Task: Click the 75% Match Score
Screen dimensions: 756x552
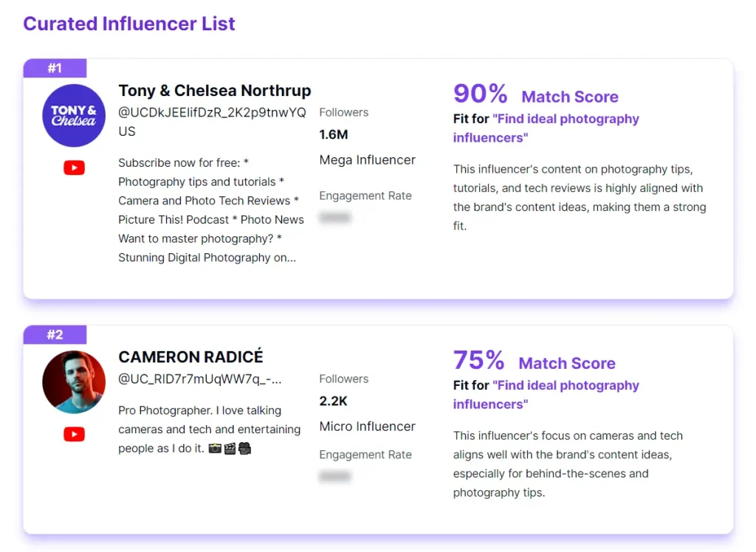Action: tap(478, 360)
